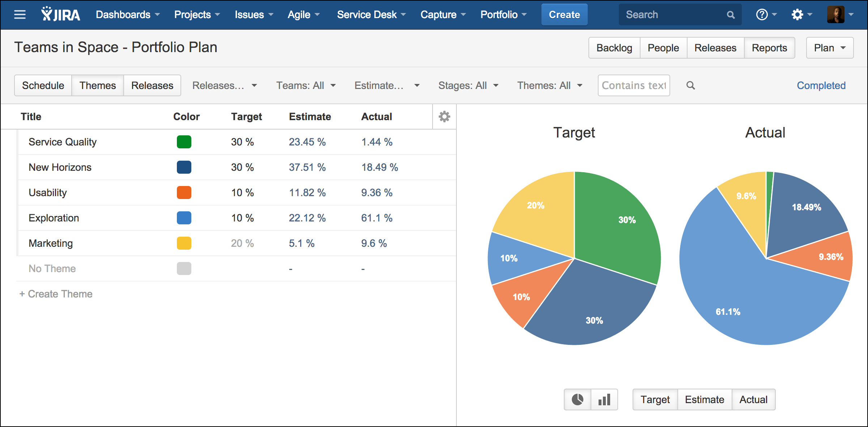Open the table column settings gear
This screenshot has width=868, height=427.
click(444, 117)
